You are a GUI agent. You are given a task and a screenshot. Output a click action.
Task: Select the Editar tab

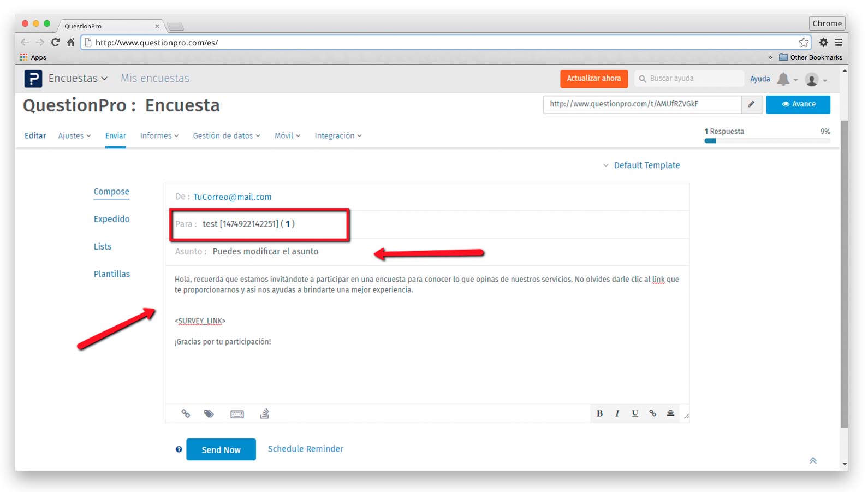click(x=35, y=135)
